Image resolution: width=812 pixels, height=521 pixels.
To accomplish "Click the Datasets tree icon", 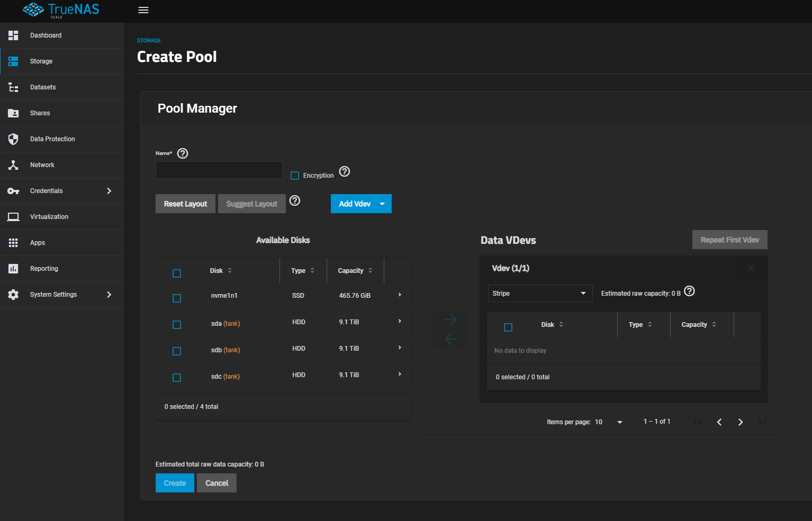I will click(13, 87).
